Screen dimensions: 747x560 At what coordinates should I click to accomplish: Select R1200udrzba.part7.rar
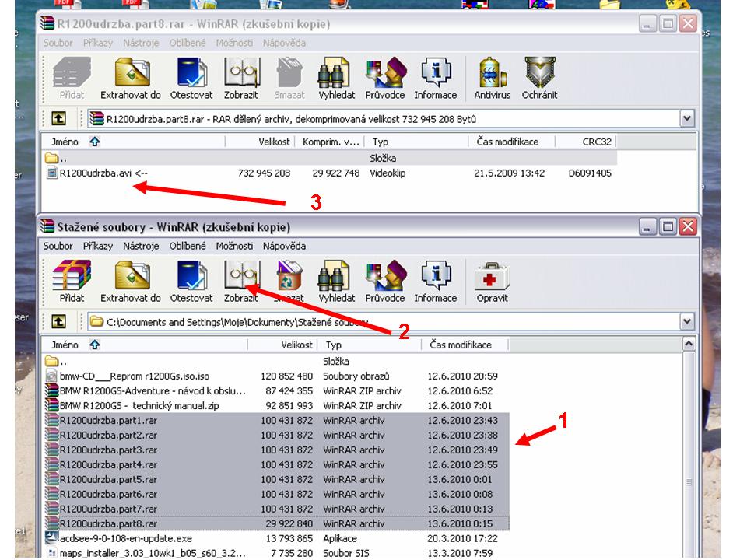(x=276, y=509)
